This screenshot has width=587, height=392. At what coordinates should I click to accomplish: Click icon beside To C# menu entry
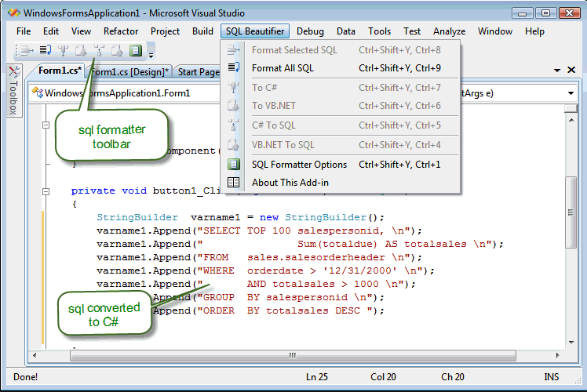[x=234, y=88]
